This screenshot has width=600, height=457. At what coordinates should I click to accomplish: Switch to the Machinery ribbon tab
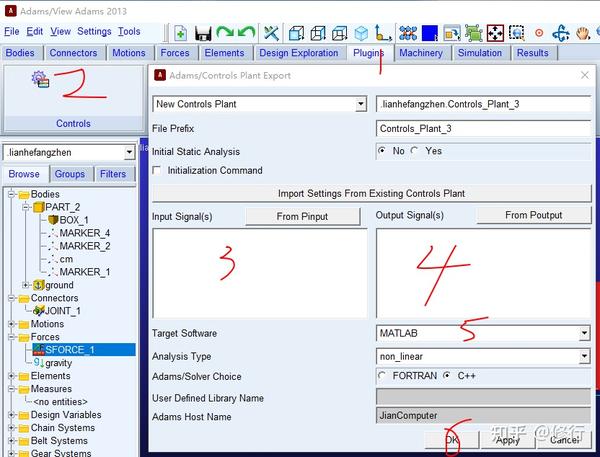[421, 53]
